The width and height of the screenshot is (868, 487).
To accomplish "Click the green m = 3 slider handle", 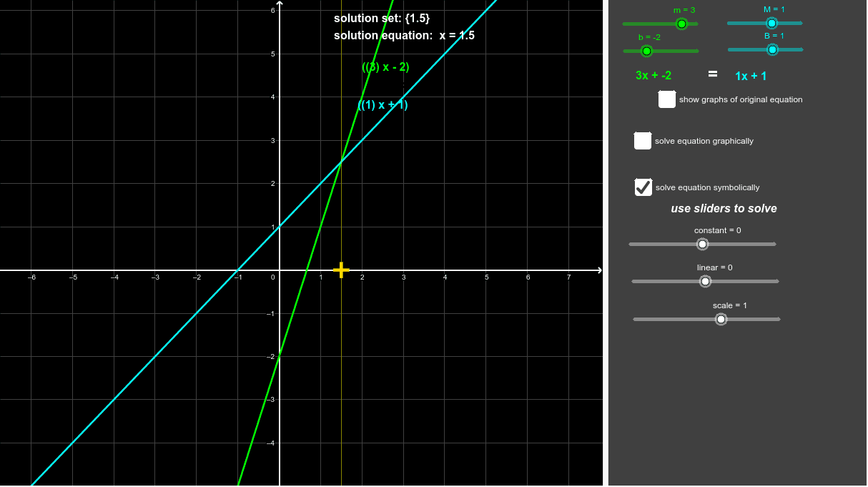I will (x=681, y=24).
